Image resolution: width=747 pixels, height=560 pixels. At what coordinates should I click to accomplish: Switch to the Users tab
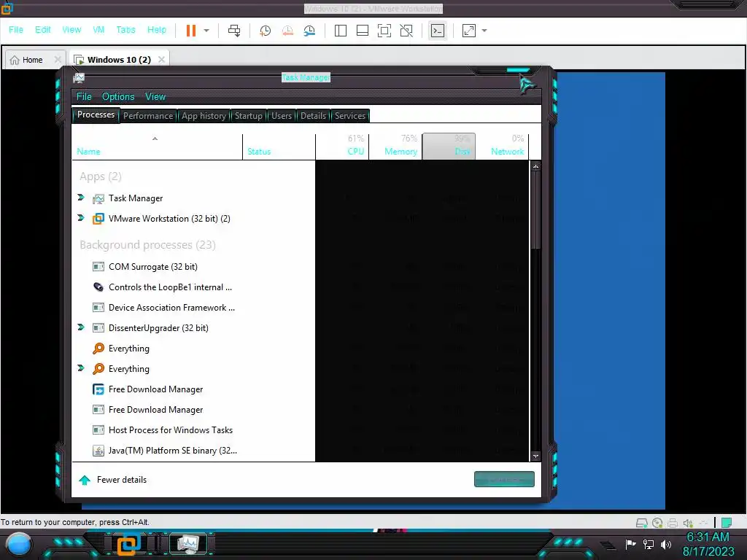click(282, 116)
